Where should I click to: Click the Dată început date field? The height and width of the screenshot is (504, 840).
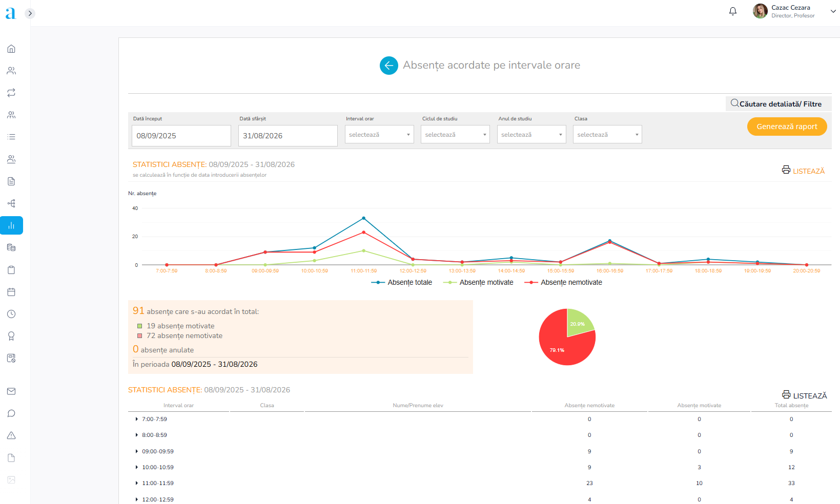click(x=181, y=136)
